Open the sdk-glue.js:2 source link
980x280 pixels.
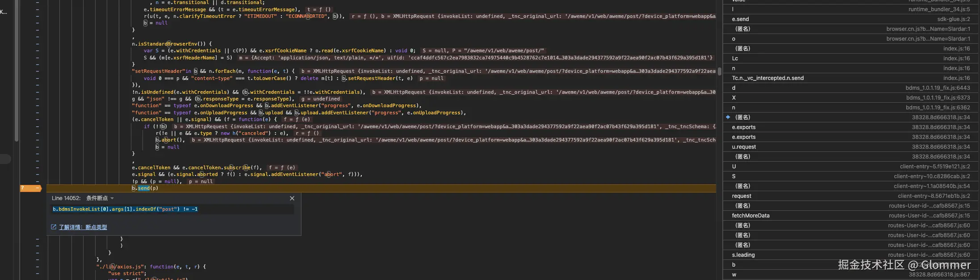click(x=954, y=19)
